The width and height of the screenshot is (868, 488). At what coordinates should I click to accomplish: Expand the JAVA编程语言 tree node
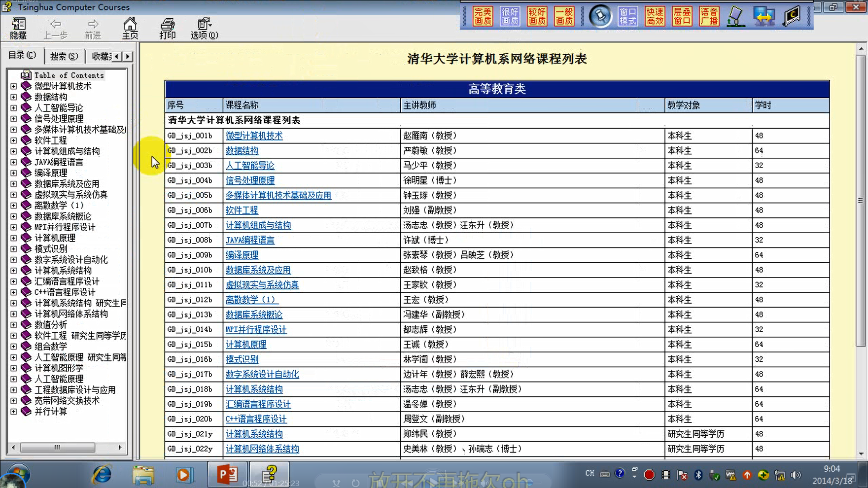(14, 162)
